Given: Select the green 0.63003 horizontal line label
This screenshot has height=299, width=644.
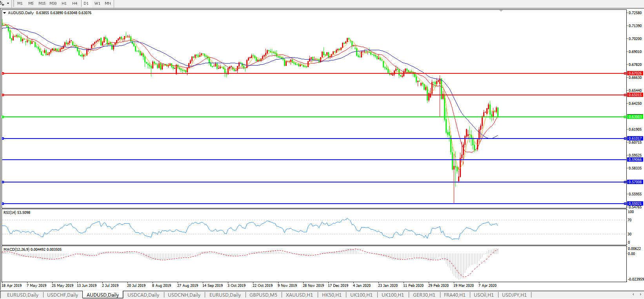Looking at the screenshot, I should (635, 117).
